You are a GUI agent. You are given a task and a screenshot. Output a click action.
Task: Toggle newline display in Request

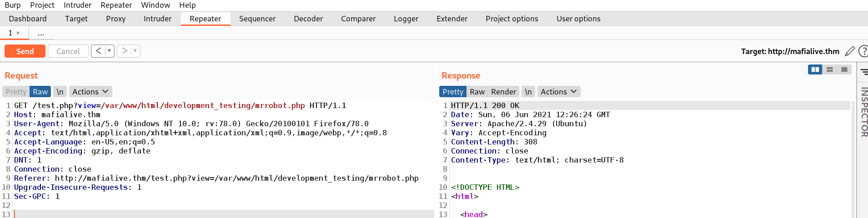(x=60, y=92)
